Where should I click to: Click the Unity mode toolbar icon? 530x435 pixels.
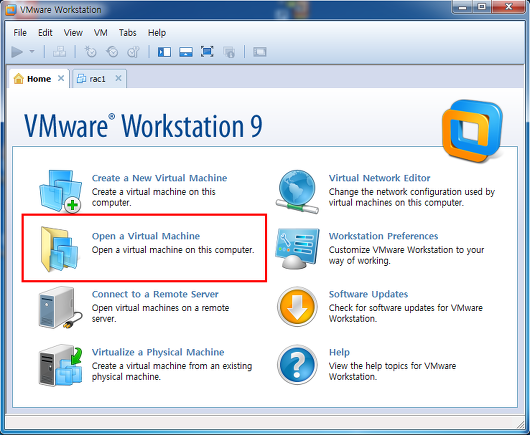point(229,52)
